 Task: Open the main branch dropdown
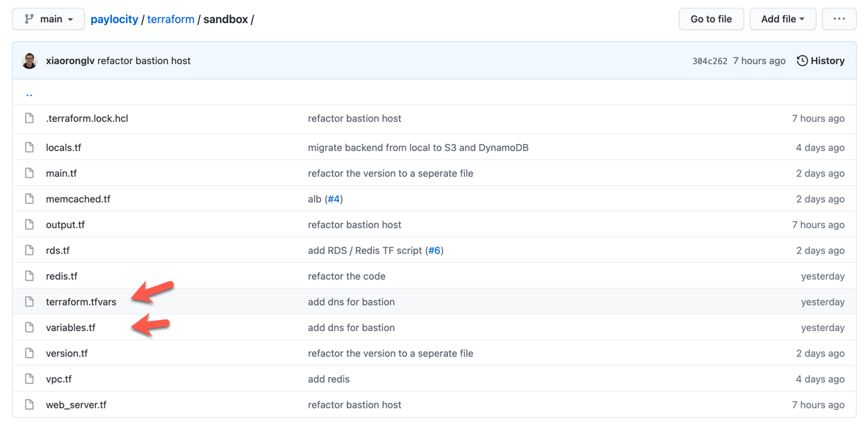tap(48, 19)
